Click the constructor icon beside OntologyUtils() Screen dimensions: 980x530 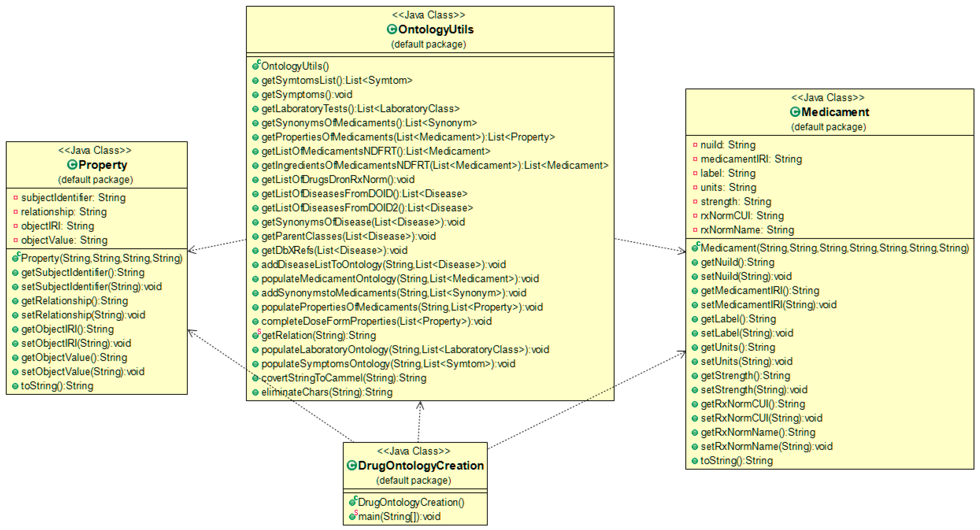[x=256, y=66]
